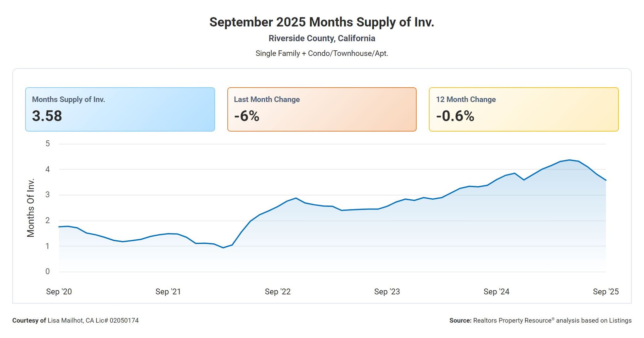Click the -6% last month value
Screen dimensions: 644x338
tap(247, 116)
